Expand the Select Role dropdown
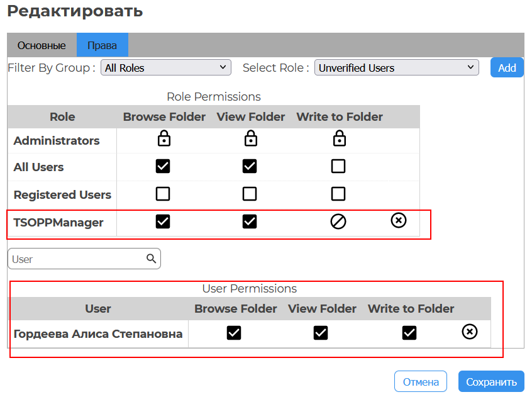Screen dimensions: 532x397 click(396, 67)
